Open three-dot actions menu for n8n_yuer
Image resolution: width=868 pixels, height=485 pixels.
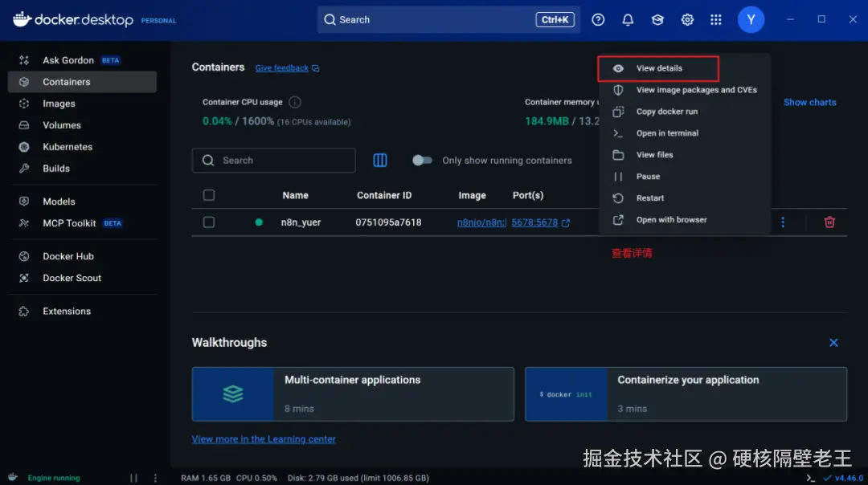(783, 222)
